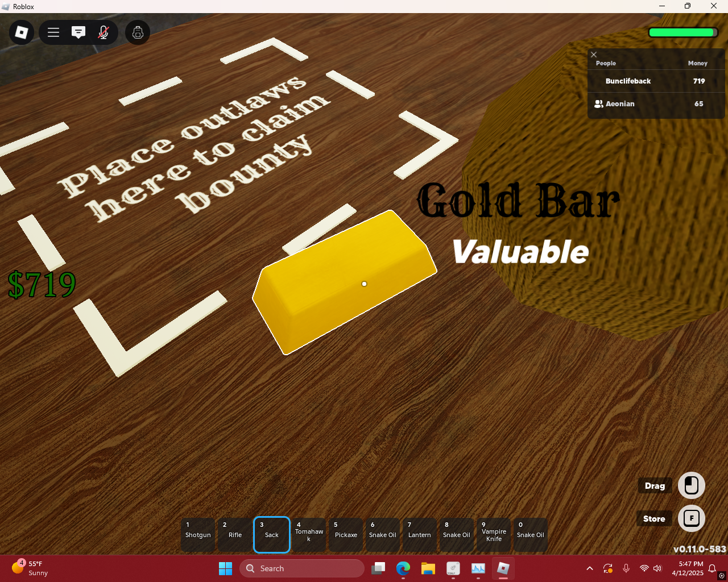This screenshot has width=728, height=582.
Task: Click the People column header
Action: click(606, 63)
